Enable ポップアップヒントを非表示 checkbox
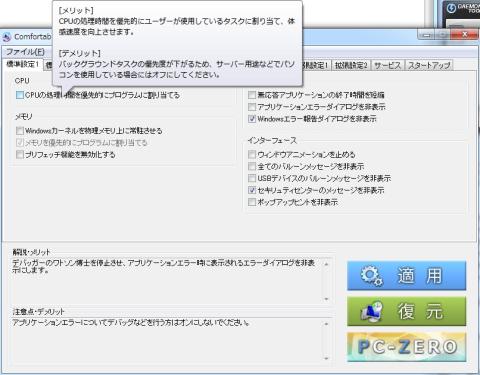This screenshot has width=480, height=375. coord(252,202)
